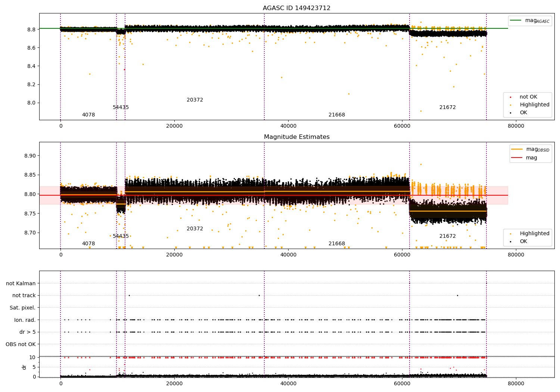The width and height of the screenshot is (560, 392).
Task: Click the '5' tick on the dr axis
Action: (34, 367)
